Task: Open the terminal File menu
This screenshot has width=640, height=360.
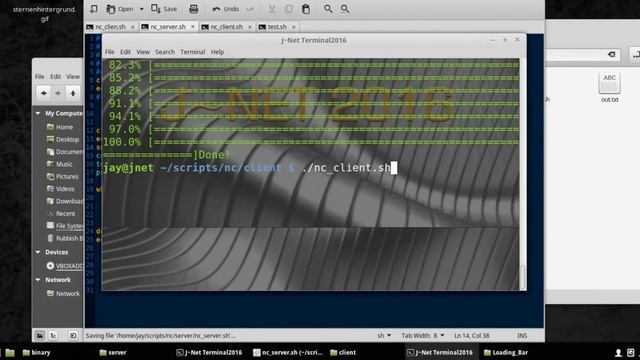Action: click(x=109, y=52)
